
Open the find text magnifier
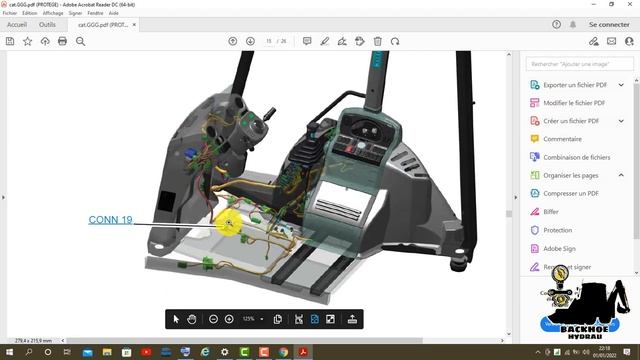point(80,41)
